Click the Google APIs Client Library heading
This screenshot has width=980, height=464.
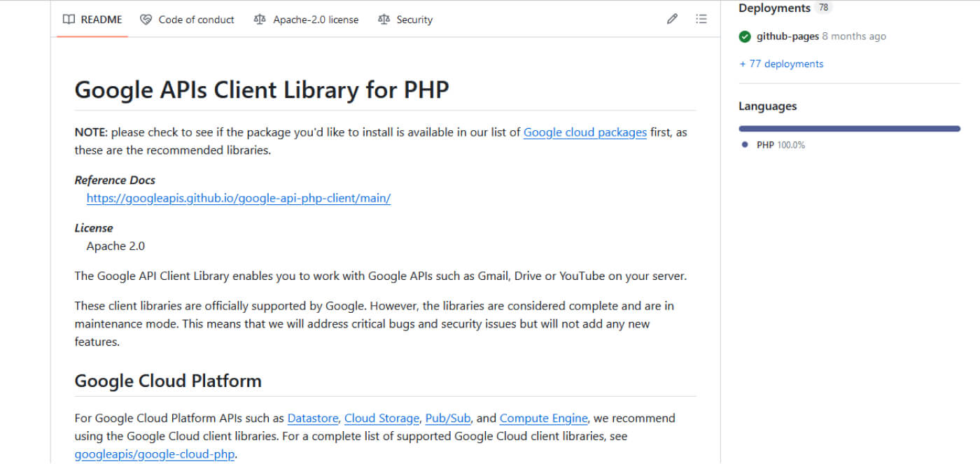coord(262,90)
